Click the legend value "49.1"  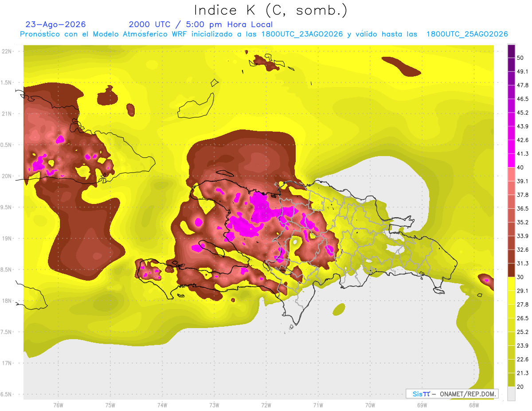coord(523,72)
